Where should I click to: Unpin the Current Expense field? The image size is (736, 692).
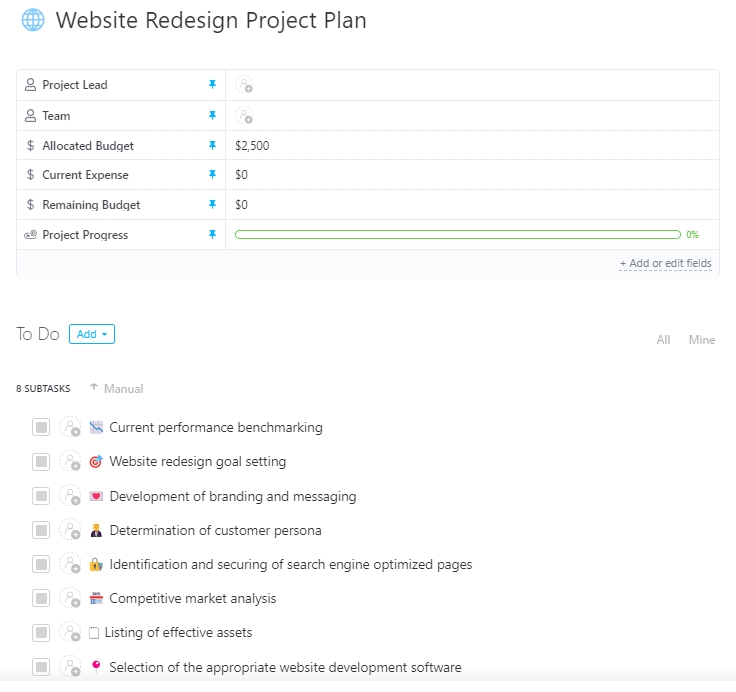tap(212, 175)
